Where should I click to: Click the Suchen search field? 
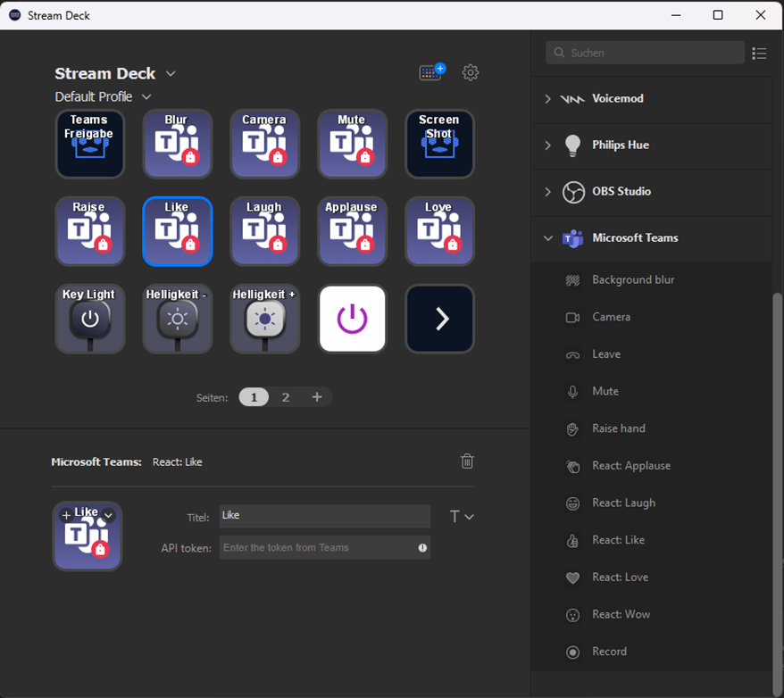(645, 53)
